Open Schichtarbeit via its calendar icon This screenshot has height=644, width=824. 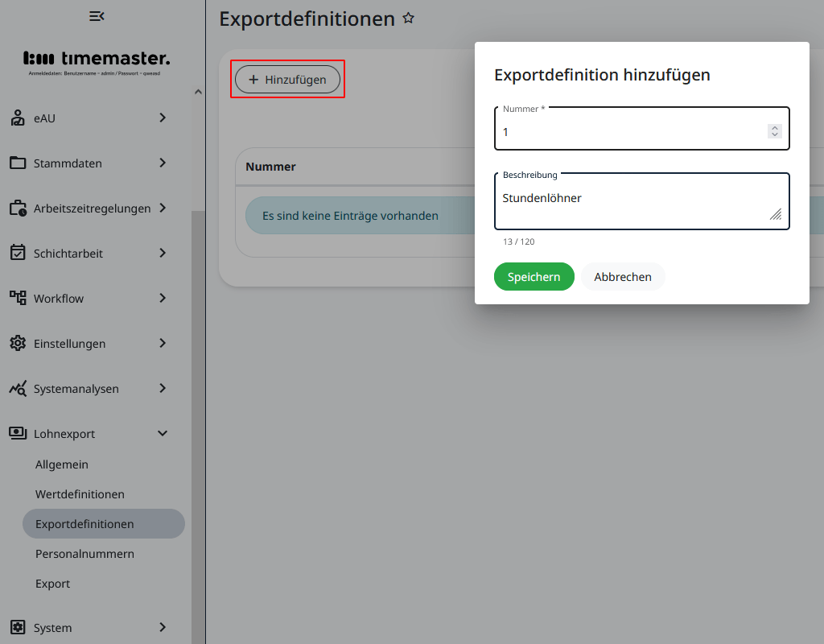tap(18, 253)
